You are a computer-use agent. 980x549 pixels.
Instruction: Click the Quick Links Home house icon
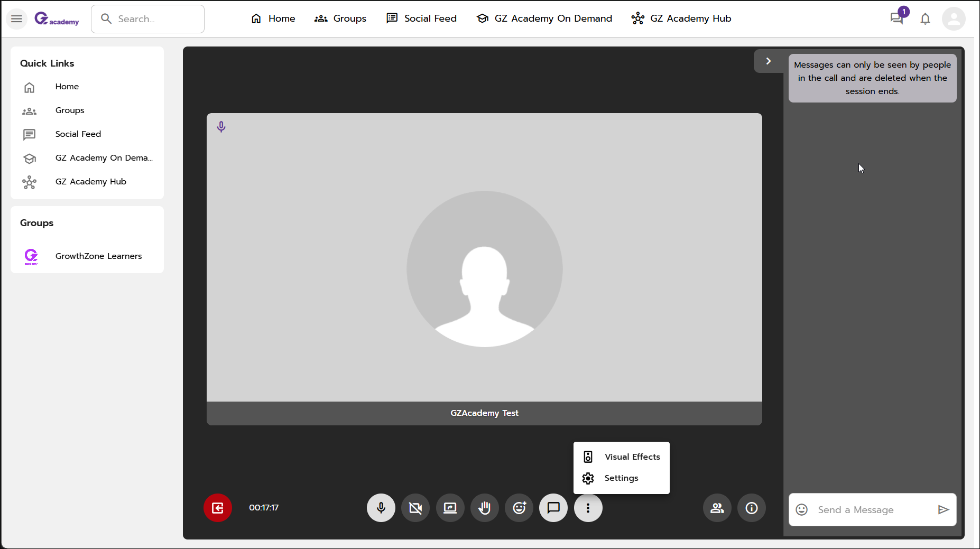click(30, 87)
